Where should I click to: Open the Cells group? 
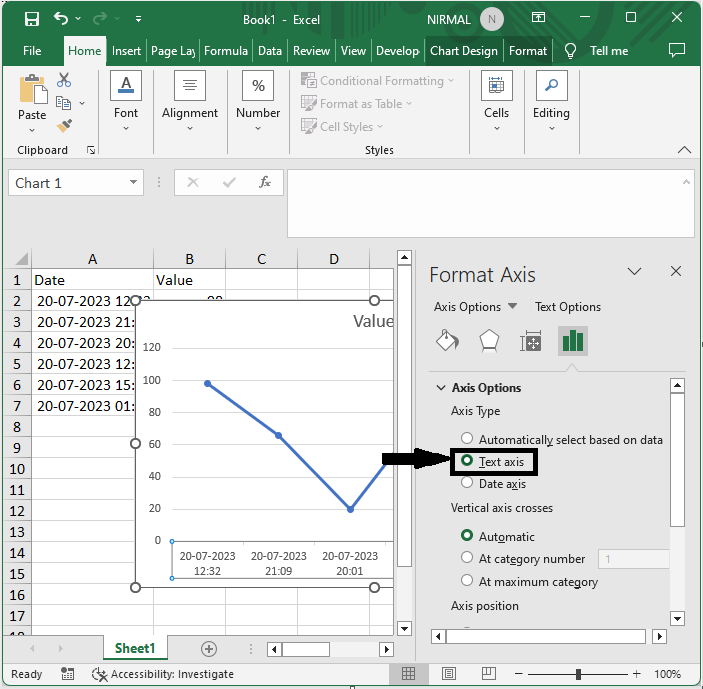tap(496, 101)
